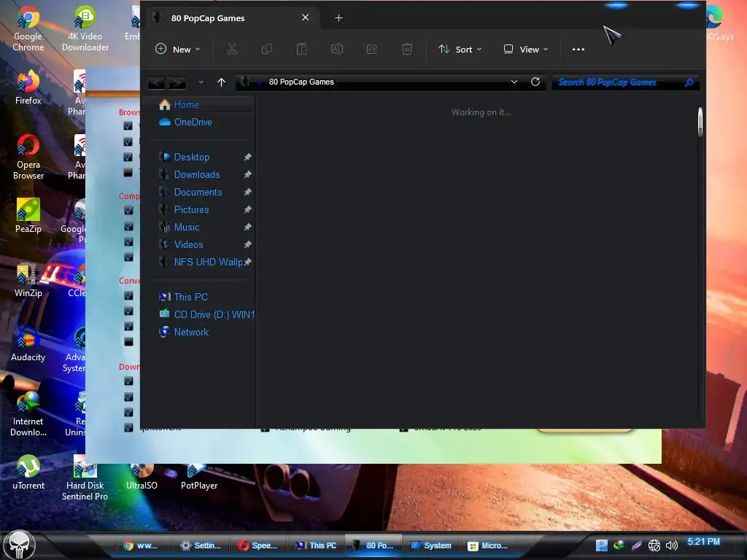Select the PotPlayer desktop icon

coord(199,476)
